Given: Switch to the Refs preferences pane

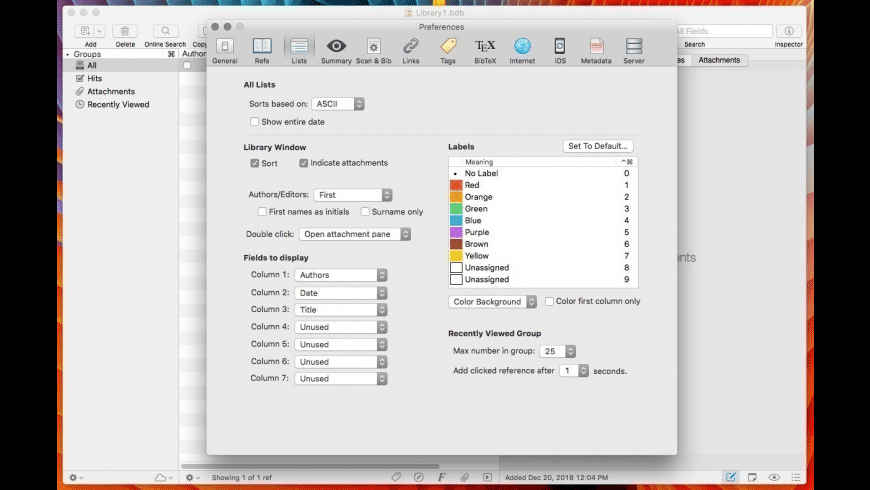Looking at the screenshot, I should (262, 50).
